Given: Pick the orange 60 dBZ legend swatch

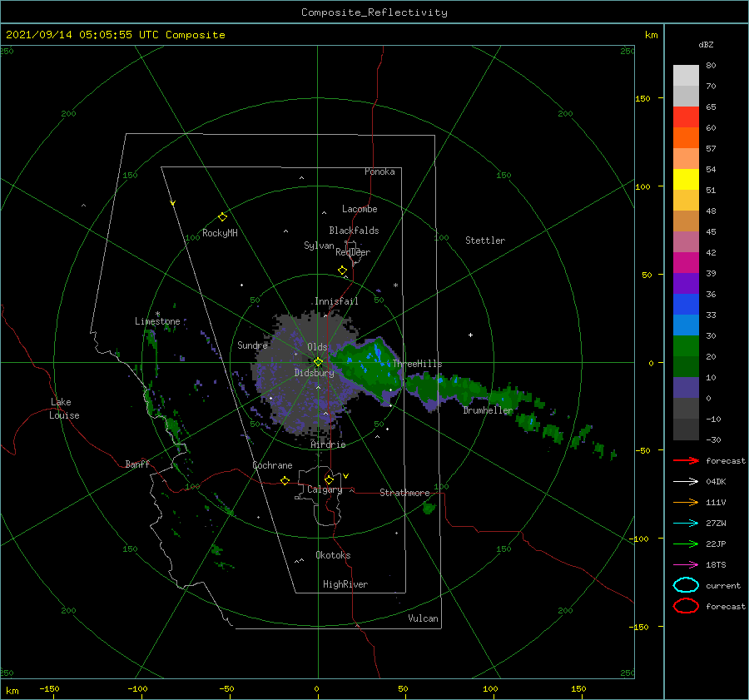Looking at the screenshot, I should [686, 137].
